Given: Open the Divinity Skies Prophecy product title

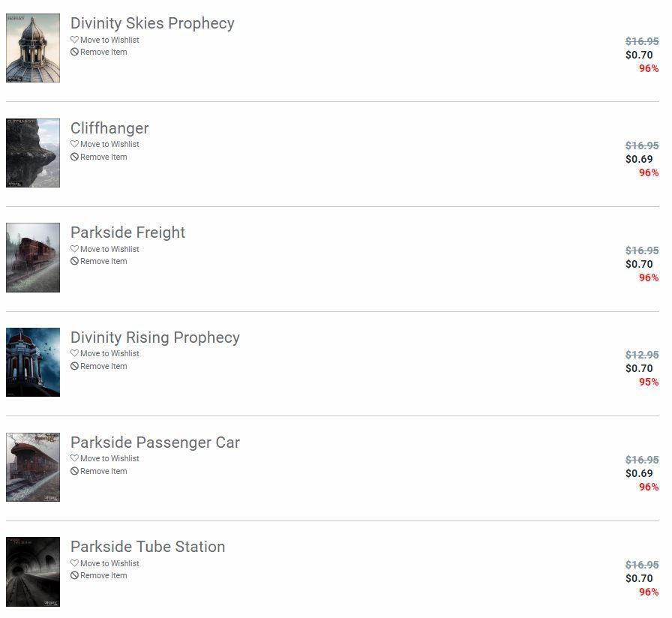Looking at the screenshot, I should [152, 23].
